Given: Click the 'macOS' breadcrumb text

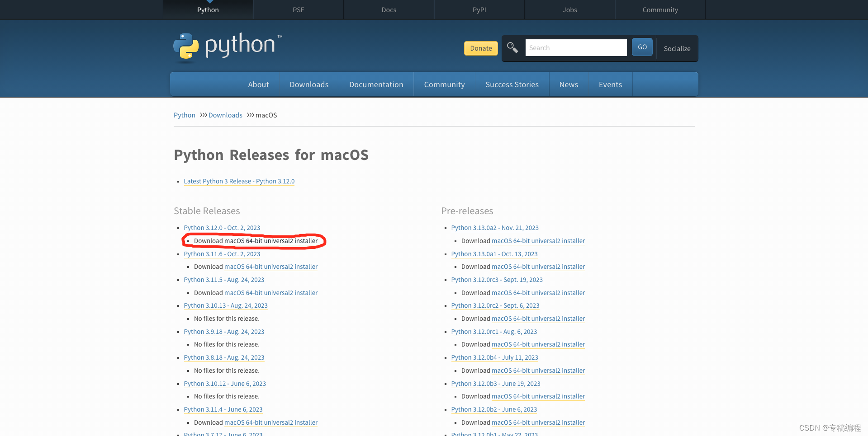Looking at the screenshot, I should 266,115.
